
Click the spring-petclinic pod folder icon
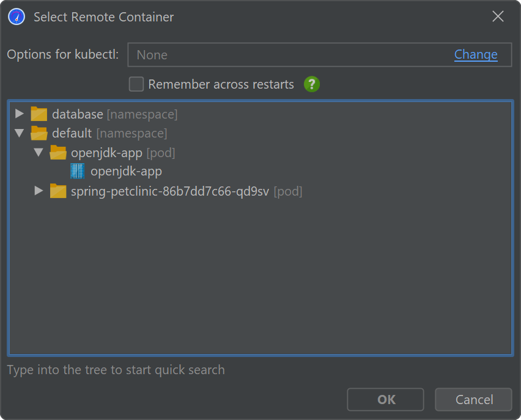[58, 191]
